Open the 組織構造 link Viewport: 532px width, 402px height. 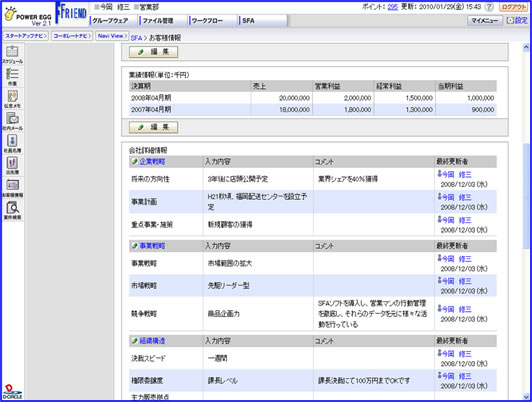[152, 341]
